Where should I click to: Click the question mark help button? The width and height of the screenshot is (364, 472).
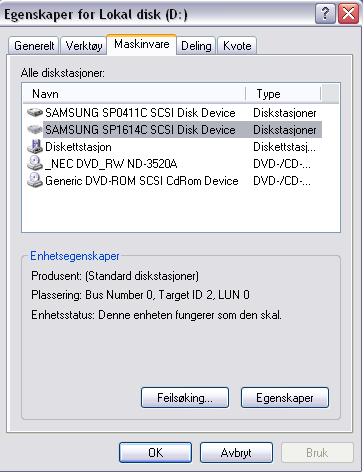point(325,14)
